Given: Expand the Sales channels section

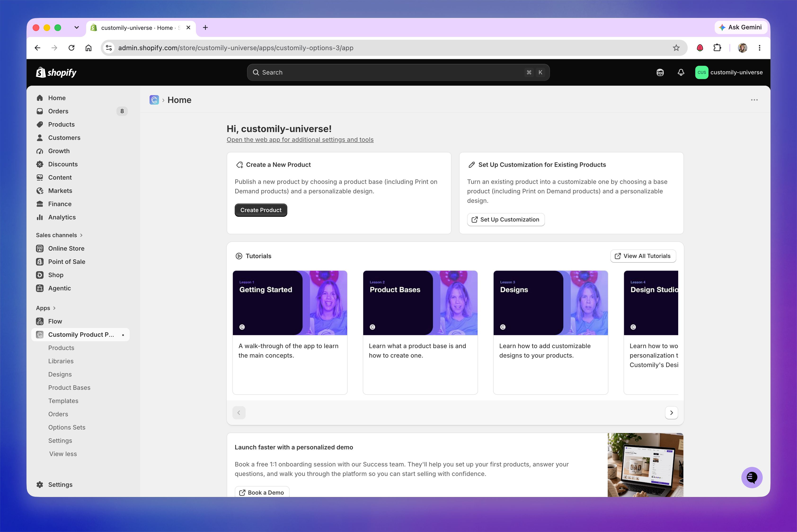Looking at the screenshot, I should 59,235.
